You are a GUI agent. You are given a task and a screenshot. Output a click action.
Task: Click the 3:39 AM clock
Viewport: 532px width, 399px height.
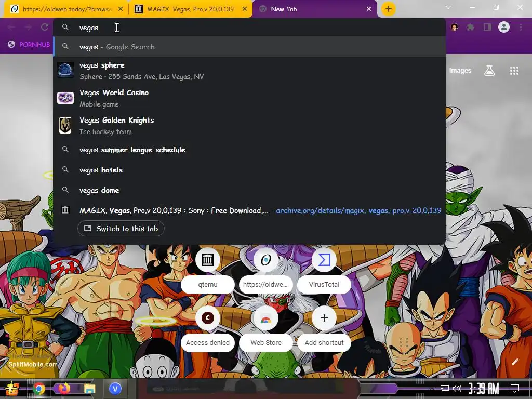point(484,389)
